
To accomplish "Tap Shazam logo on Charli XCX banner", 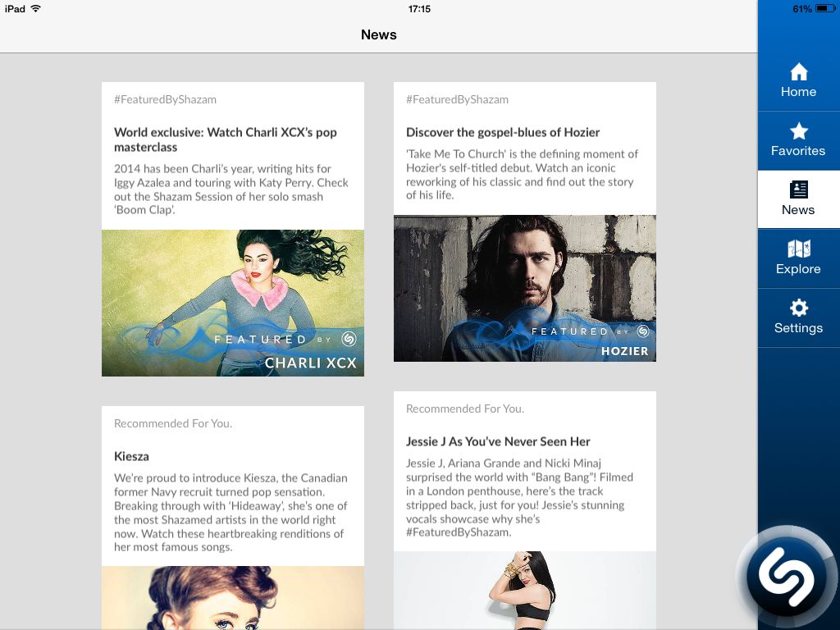I will (x=349, y=339).
